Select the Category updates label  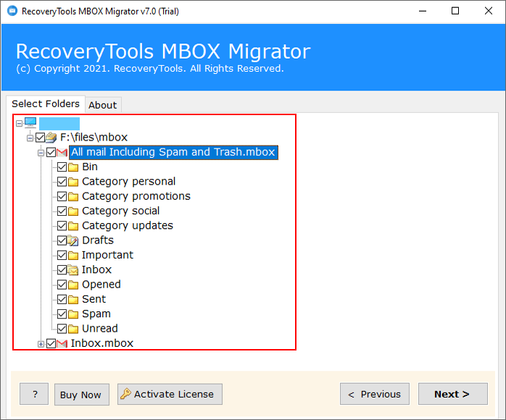tap(128, 226)
